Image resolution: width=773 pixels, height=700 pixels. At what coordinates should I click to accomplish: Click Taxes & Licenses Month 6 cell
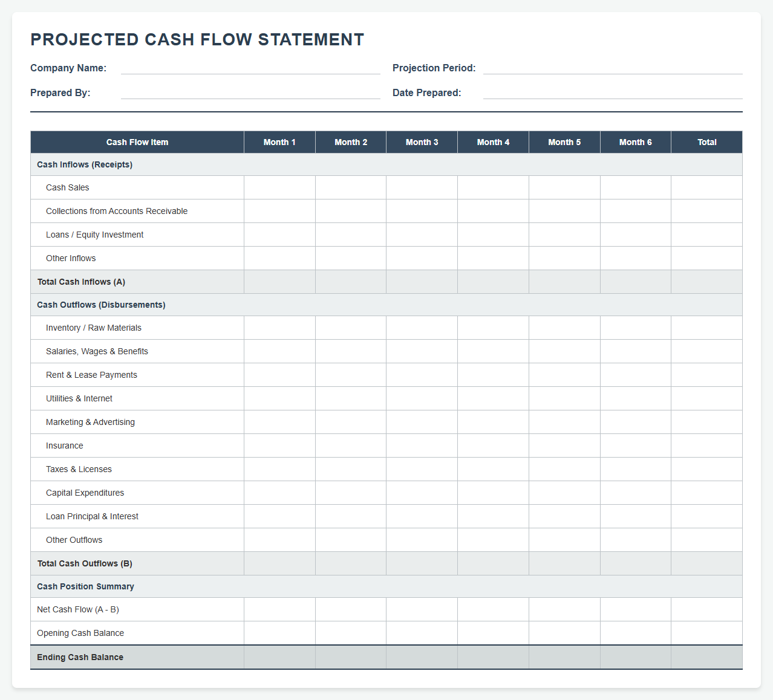[x=636, y=469]
